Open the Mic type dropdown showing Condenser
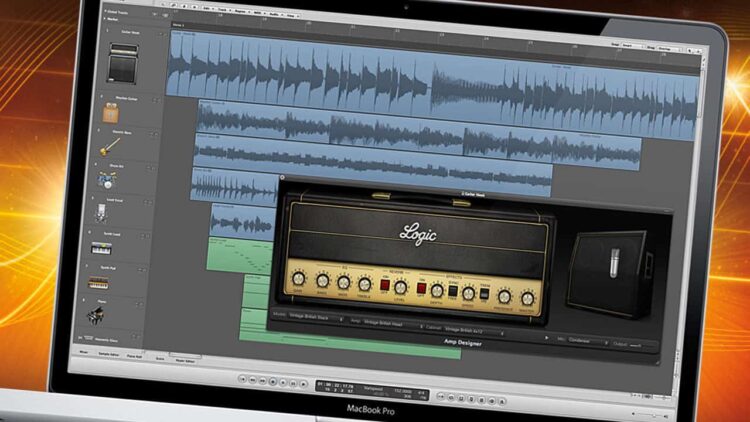 588,341
